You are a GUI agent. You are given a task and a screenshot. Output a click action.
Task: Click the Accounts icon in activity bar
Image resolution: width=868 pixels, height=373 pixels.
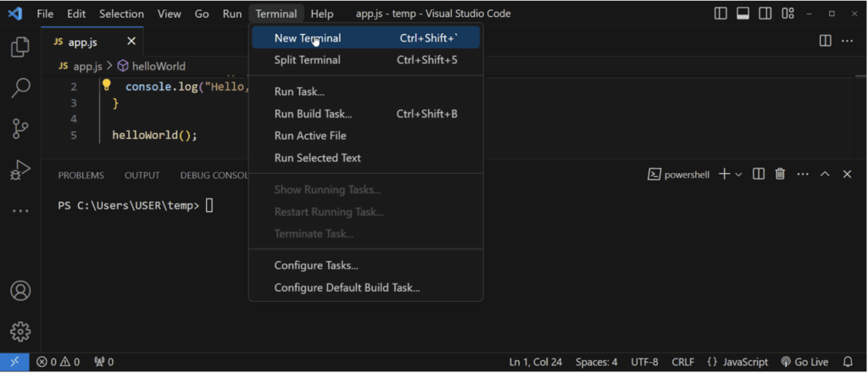[x=20, y=290]
